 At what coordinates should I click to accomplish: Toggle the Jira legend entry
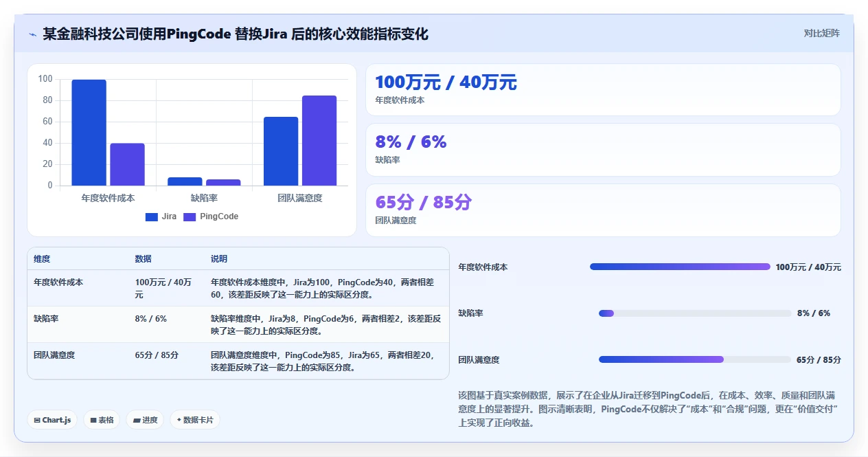point(161,216)
